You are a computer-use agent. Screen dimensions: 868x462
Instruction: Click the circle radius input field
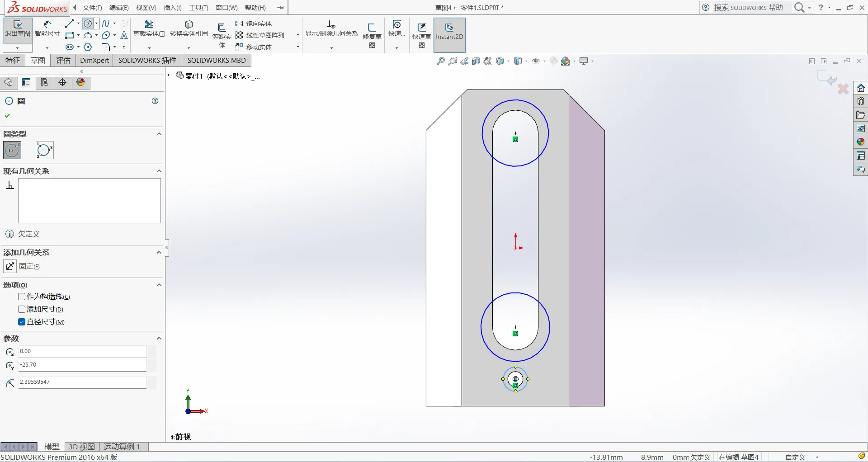82,382
